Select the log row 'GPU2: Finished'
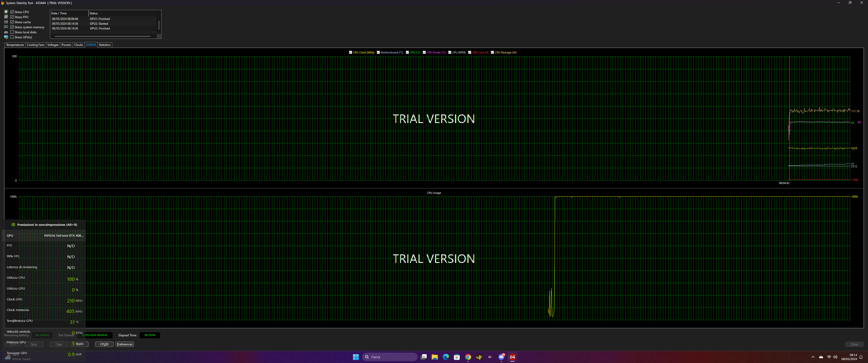This screenshot has height=363, width=868. pyautogui.click(x=104, y=28)
